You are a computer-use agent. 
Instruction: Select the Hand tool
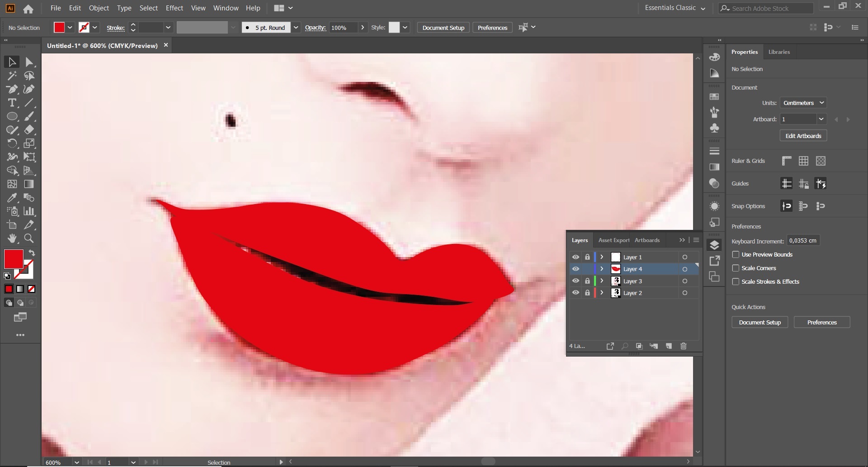[x=12, y=238]
